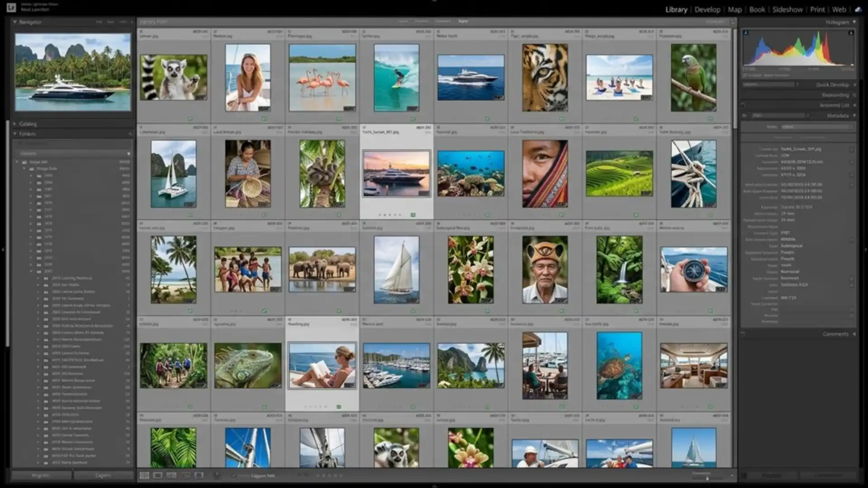Open the Develop module
The image size is (868, 488).
(707, 9)
